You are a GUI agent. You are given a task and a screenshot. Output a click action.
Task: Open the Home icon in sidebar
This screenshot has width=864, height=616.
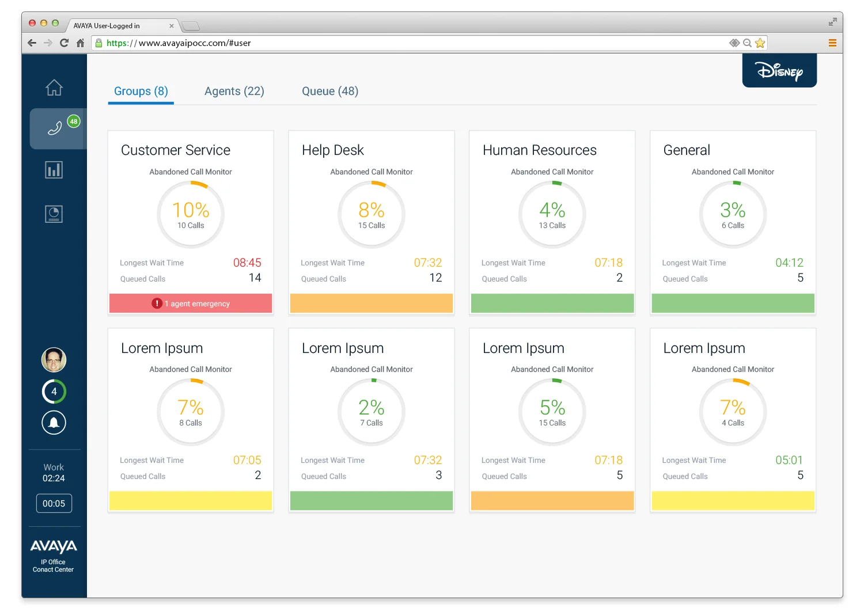click(x=54, y=88)
